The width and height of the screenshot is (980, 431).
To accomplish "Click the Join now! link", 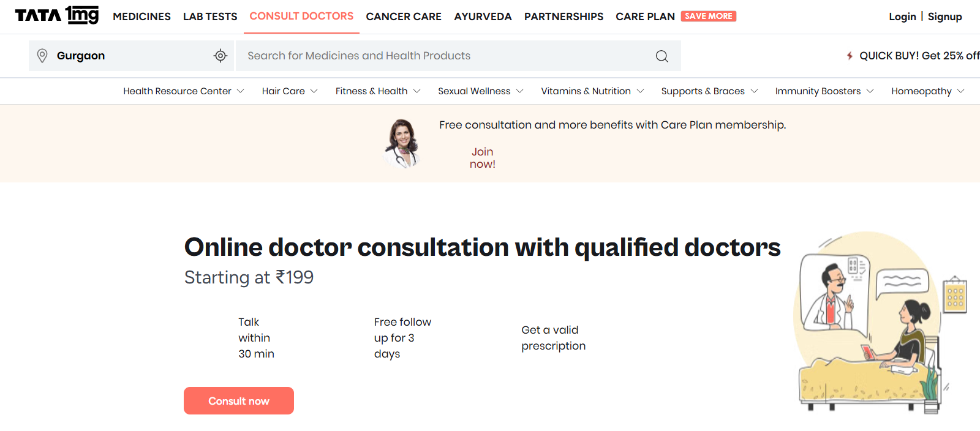I will pos(482,158).
